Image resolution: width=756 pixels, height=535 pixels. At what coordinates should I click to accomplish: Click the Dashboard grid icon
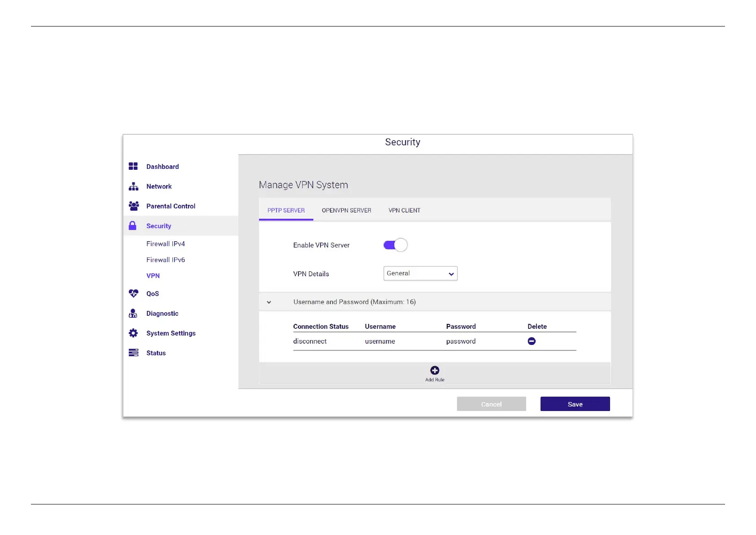click(x=133, y=166)
